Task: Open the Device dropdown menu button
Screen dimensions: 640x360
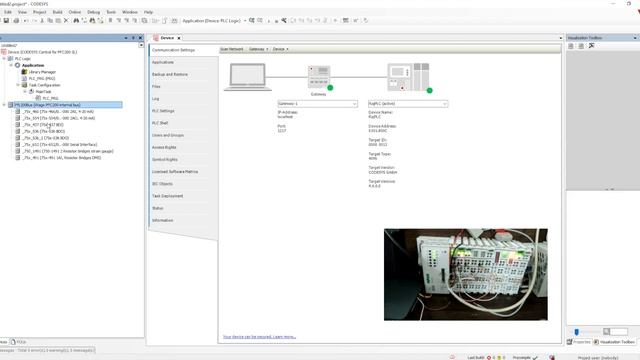Action: 280,49
